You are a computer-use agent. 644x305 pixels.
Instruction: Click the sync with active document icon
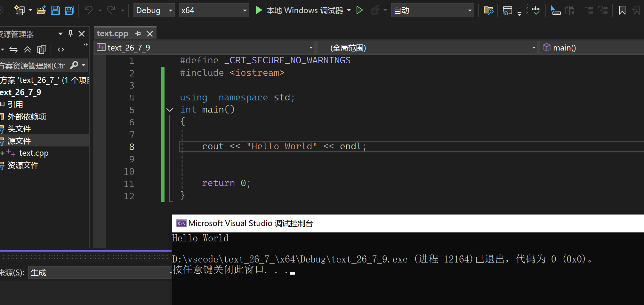pos(13,50)
